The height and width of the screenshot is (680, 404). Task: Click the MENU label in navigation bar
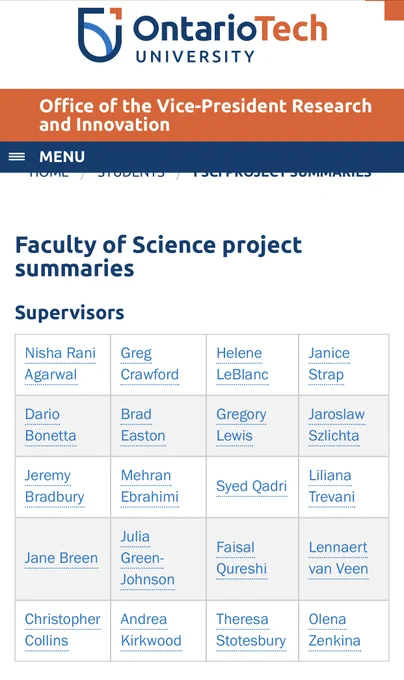pyautogui.click(x=62, y=157)
